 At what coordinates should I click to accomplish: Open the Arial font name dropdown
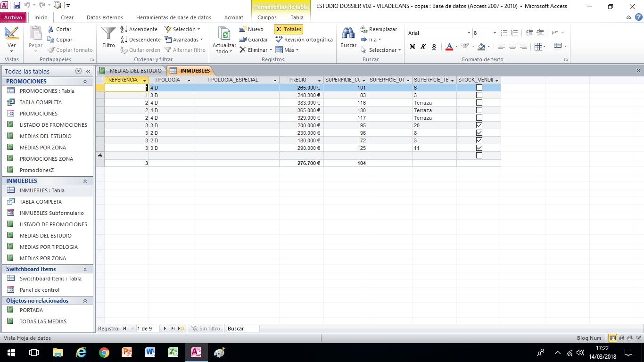[x=469, y=33]
